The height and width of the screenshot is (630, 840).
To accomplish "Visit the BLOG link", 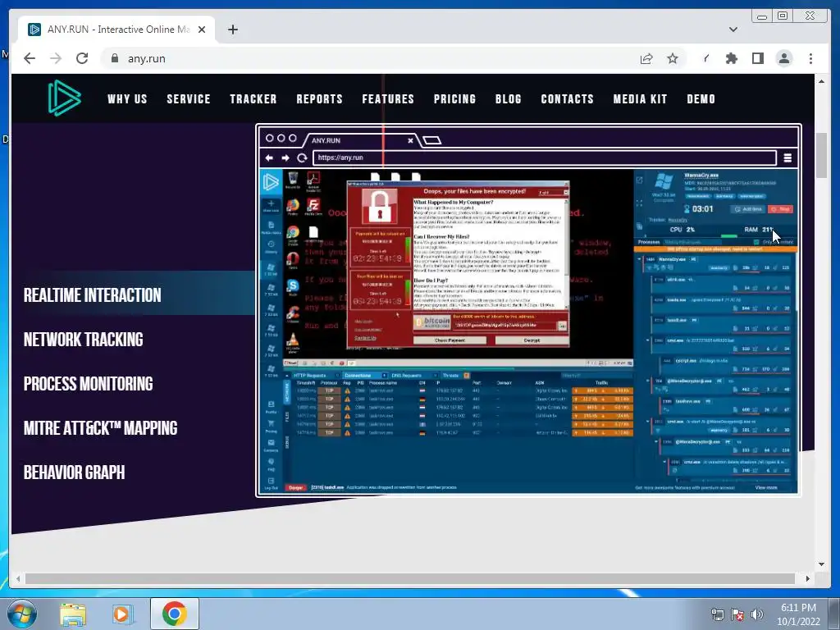I will 509,99.
